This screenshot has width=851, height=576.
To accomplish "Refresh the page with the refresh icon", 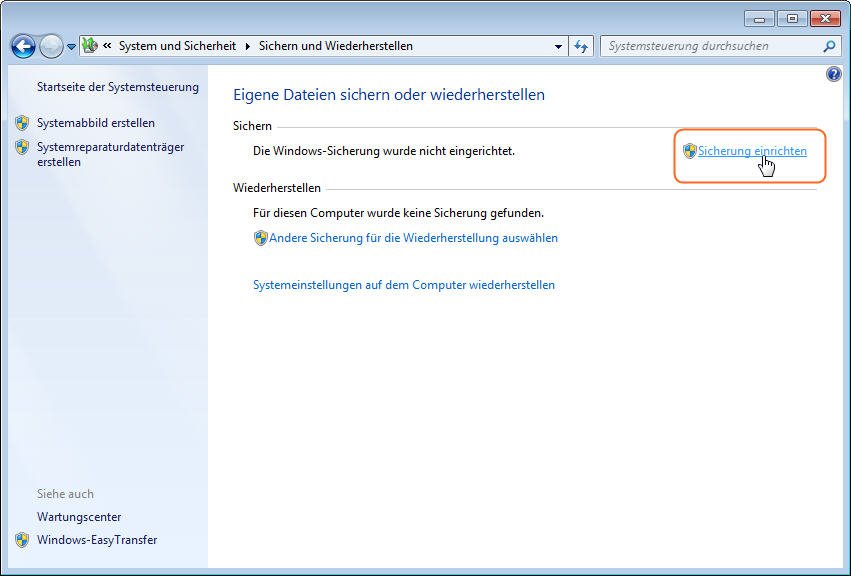I will [x=581, y=47].
